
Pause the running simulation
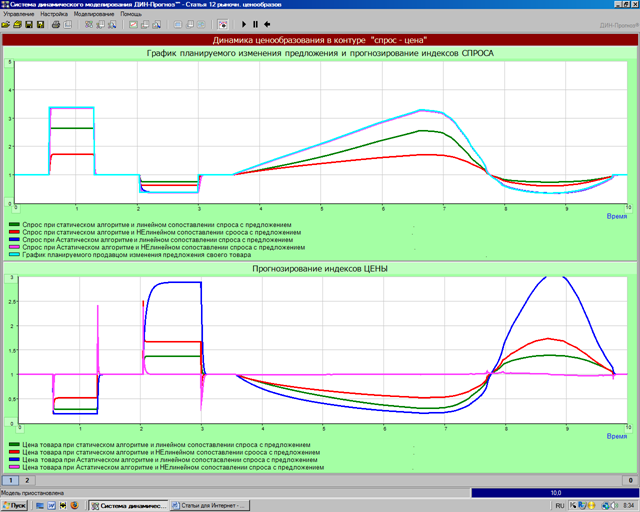coord(255,24)
